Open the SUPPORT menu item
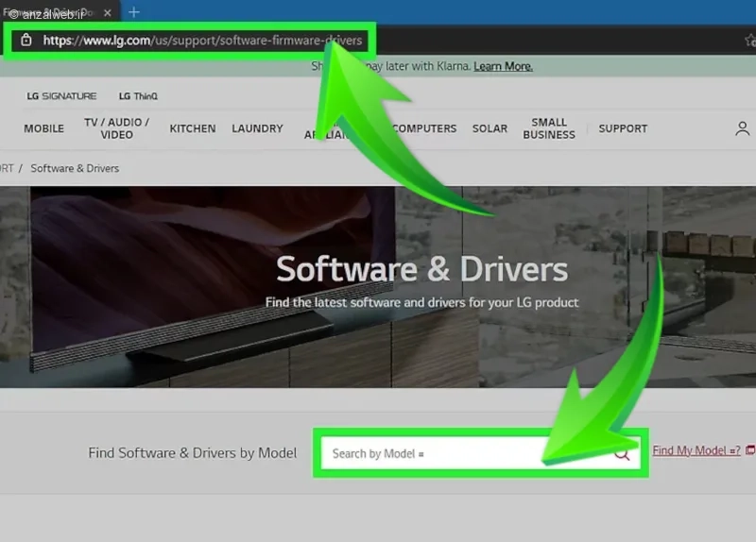 (x=623, y=128)
